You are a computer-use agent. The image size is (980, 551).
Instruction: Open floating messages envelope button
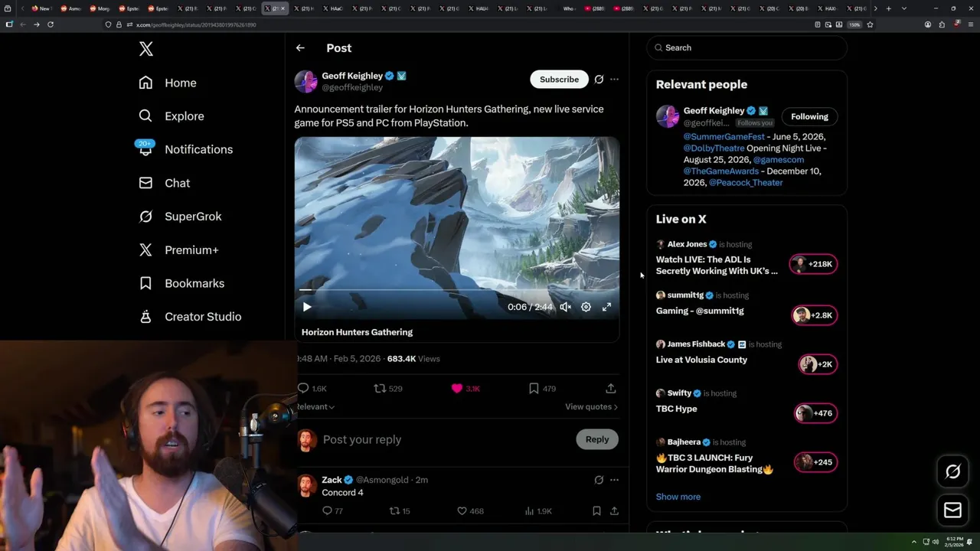[x=953, y=510]
